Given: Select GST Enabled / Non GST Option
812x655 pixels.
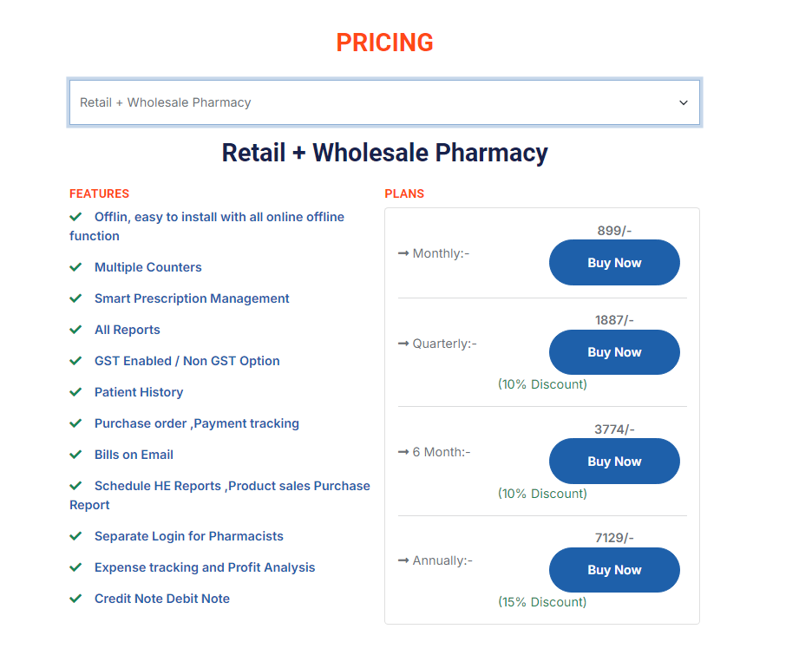Looking at the screenshot, I should [x=187, y=361].
